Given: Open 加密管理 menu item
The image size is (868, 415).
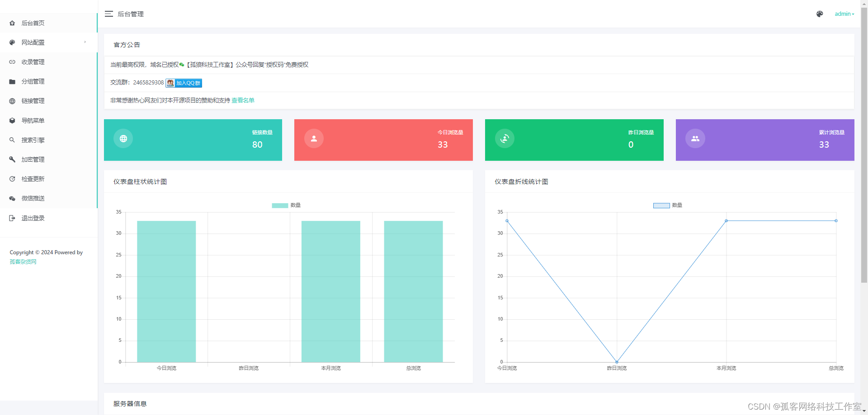Looking at the screenshot, I should (48, 159).
